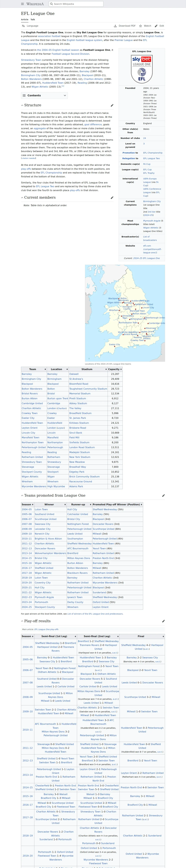
Task: Click the citation needed tag
Action: 29,158
